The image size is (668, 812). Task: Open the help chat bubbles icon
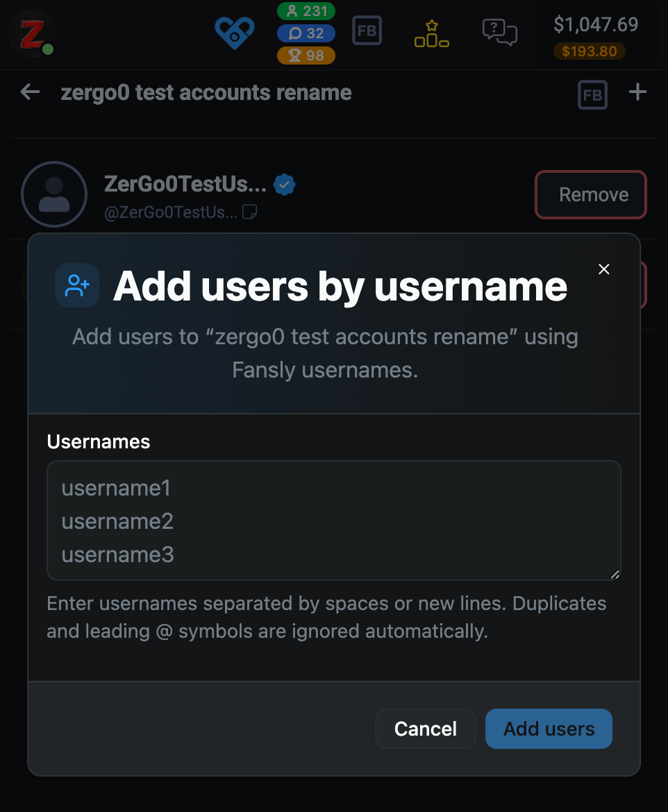(499, 32)
